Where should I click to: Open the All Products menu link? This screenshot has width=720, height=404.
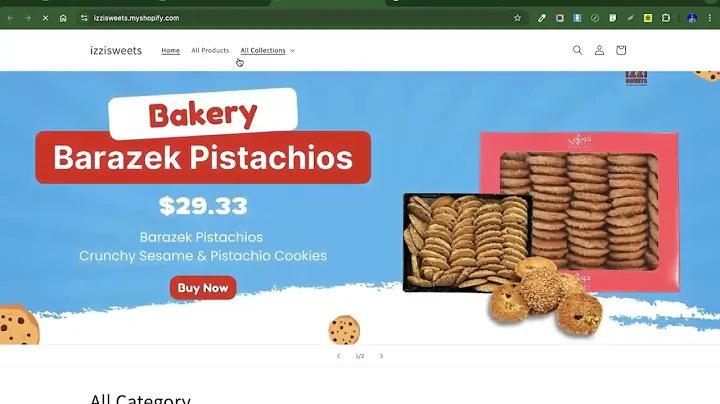(x=210, y=50)
